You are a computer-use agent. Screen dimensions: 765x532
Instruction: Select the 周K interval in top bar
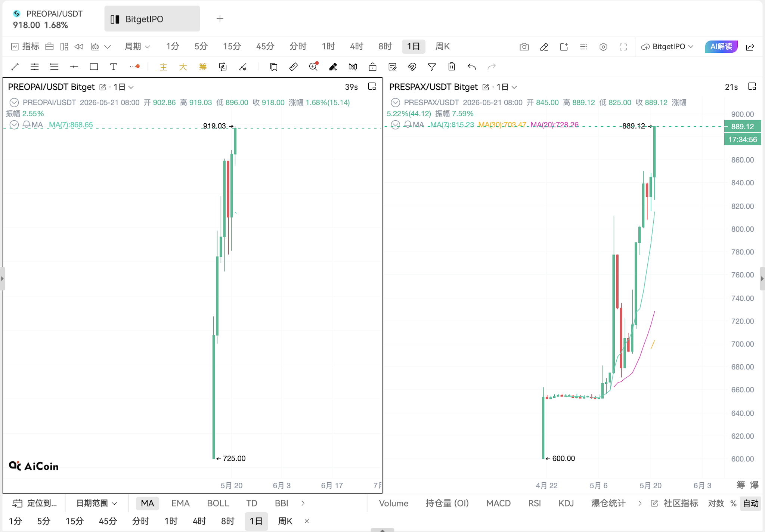[442, 46]
